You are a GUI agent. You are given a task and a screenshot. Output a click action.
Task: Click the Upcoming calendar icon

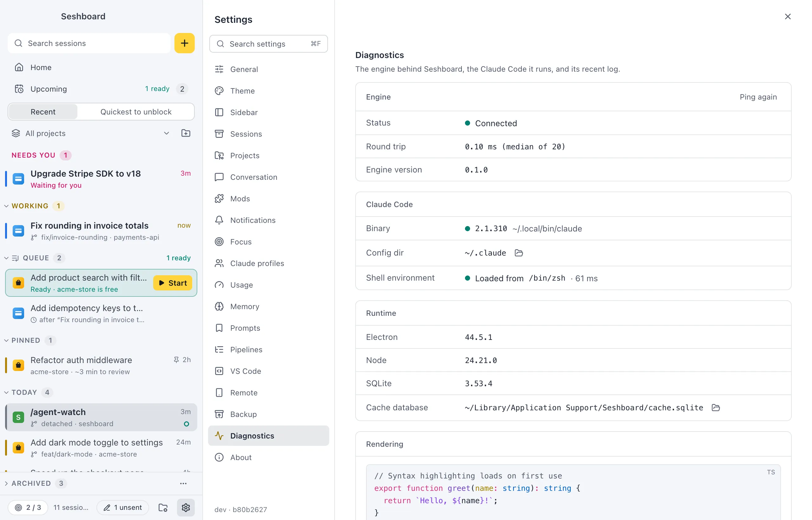[19, 89]
